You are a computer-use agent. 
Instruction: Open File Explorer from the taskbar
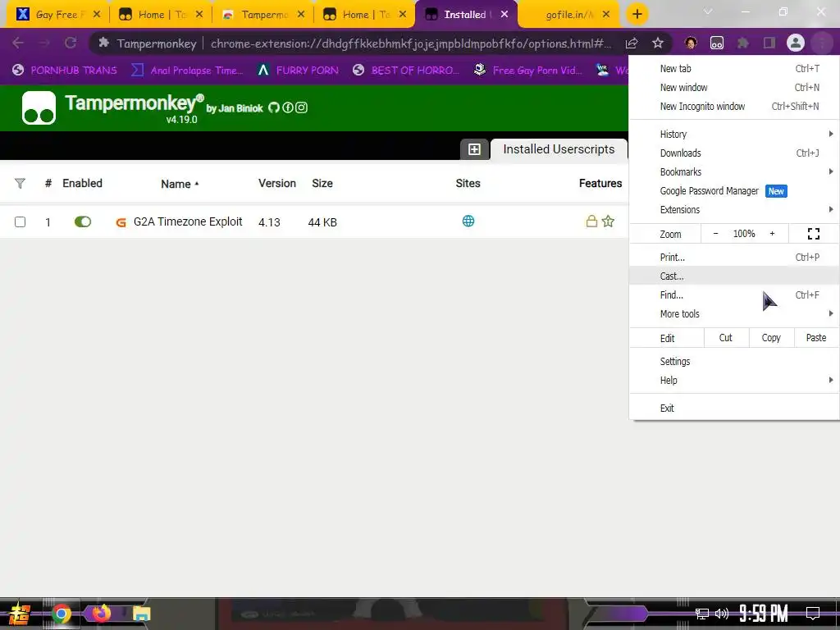tap(141, 614)
